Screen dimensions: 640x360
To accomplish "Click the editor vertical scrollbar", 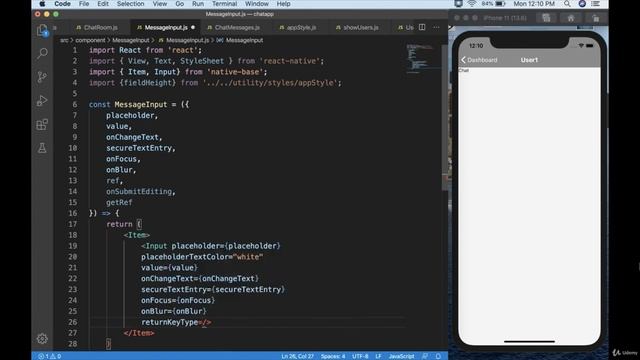I will pos(445,118).
